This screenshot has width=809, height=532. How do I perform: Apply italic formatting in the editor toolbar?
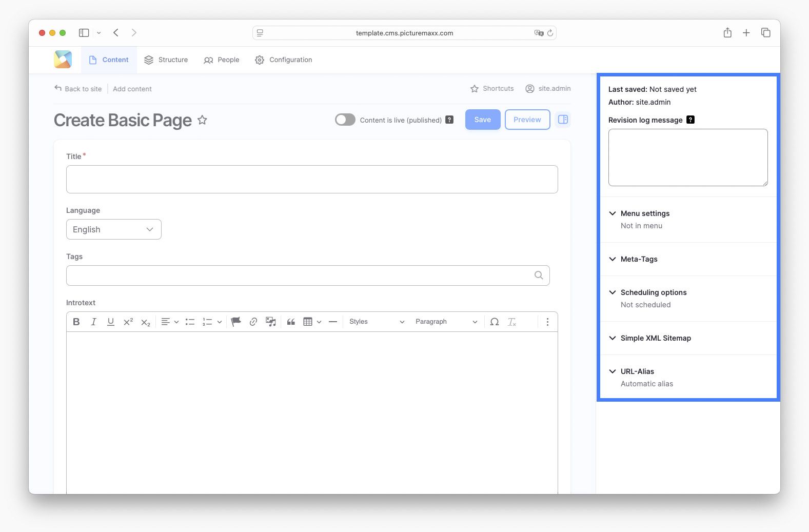click(93, 322)
